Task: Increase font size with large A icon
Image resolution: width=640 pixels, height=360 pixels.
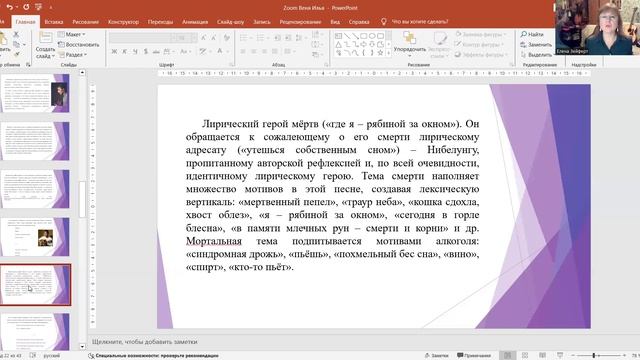Action: coord(204,38)
